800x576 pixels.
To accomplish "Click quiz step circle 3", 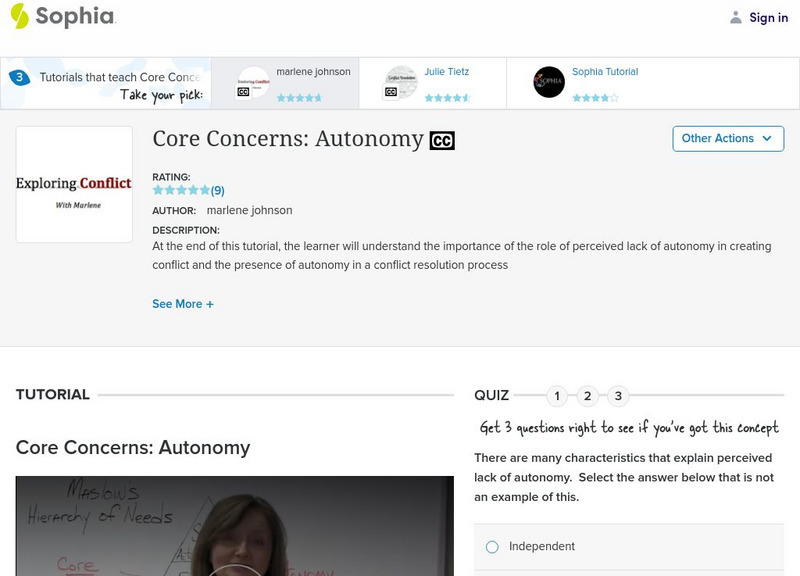I will (621, 395).
